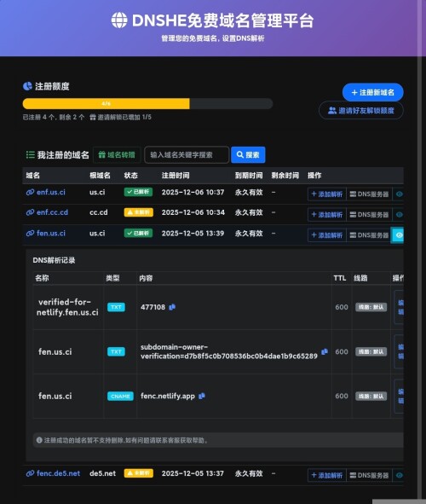Open DNS服务器 settings for fenc.de5.net
The height and width of the screenshot is (504, 426).
[x=369, y=475]
